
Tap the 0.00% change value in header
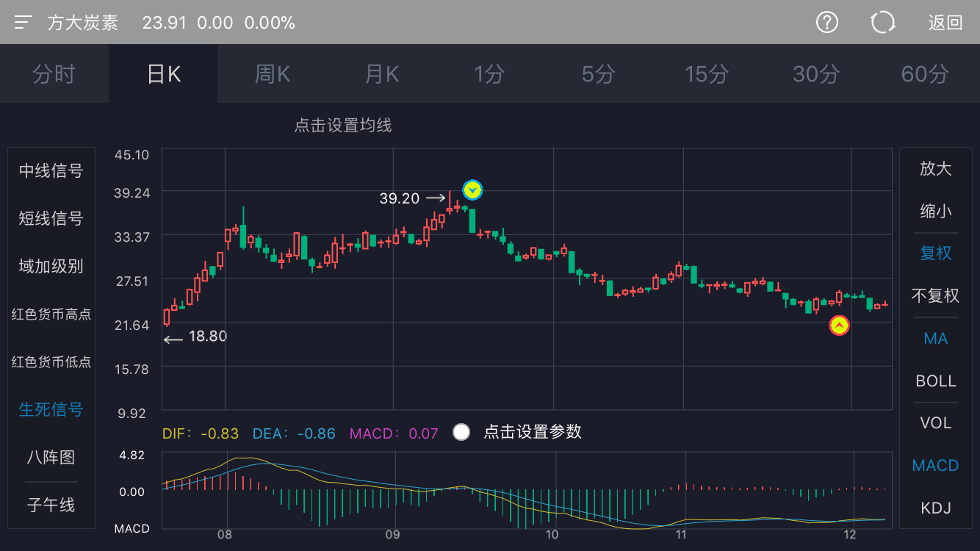pos(270,23)
